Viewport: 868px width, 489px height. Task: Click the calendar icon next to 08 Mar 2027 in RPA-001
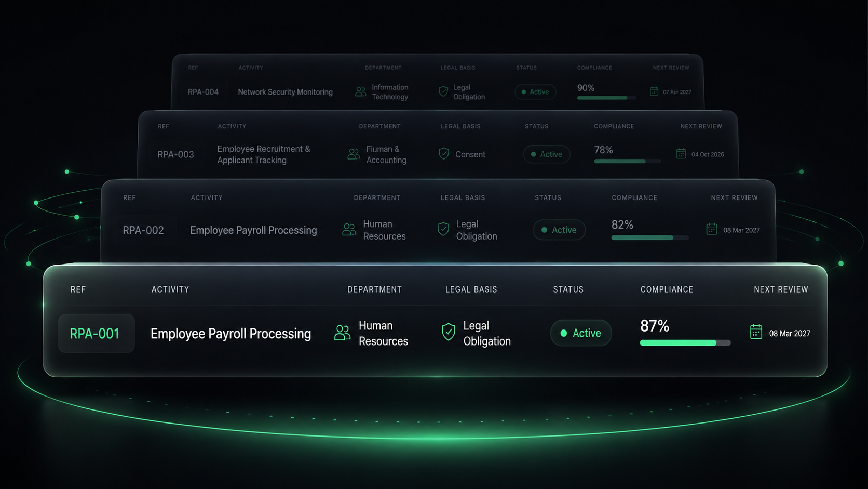pyautogui.click(x=756, y=332)
